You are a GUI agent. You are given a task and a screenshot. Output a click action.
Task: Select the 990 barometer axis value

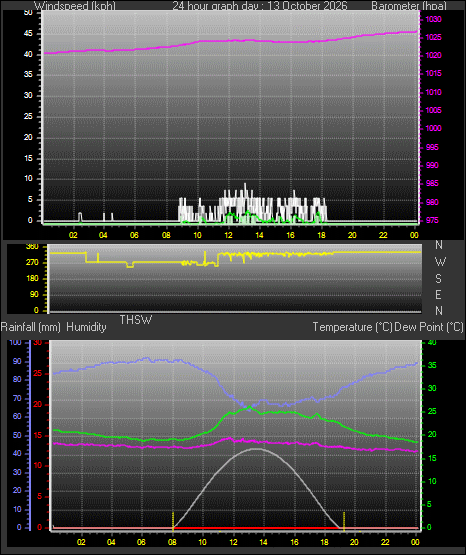pyautogui.click(x=432, y=165)
